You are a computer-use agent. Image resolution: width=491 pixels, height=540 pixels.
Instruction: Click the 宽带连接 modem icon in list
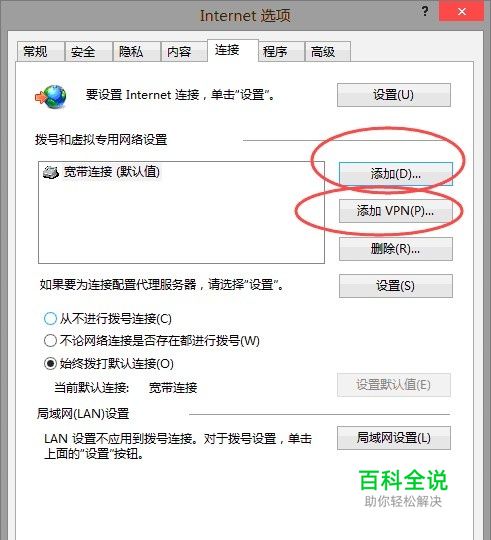[51, 172]
